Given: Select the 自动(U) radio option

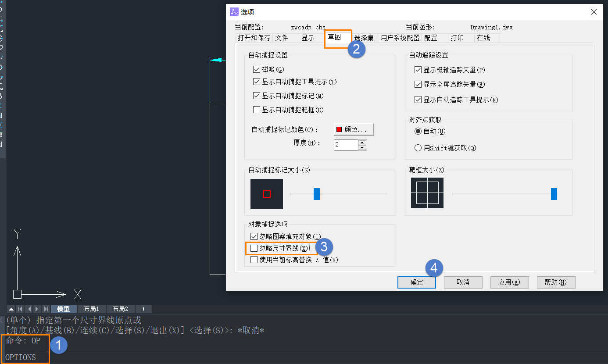Looking at the screenshot, I should click(418, 131).
